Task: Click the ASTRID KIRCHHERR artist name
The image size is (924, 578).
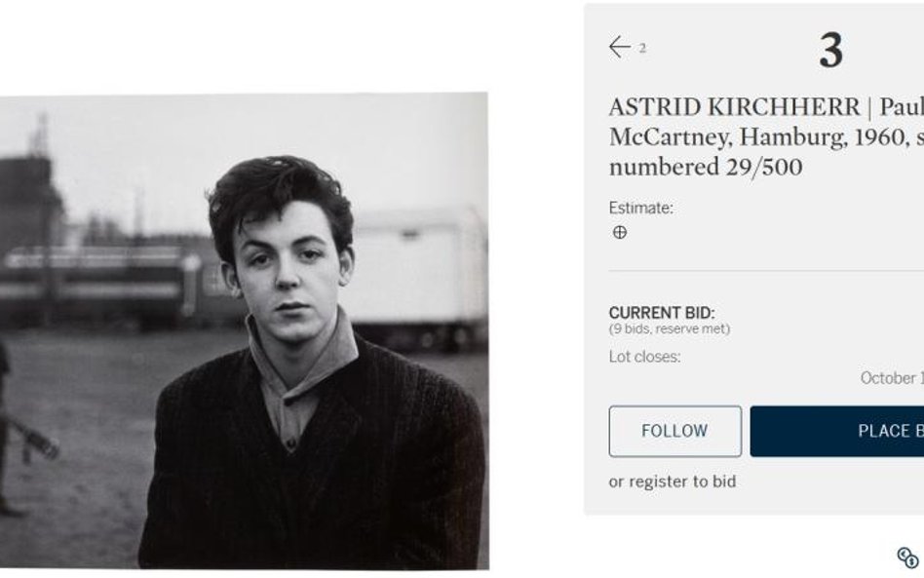Action: point(734,107)
